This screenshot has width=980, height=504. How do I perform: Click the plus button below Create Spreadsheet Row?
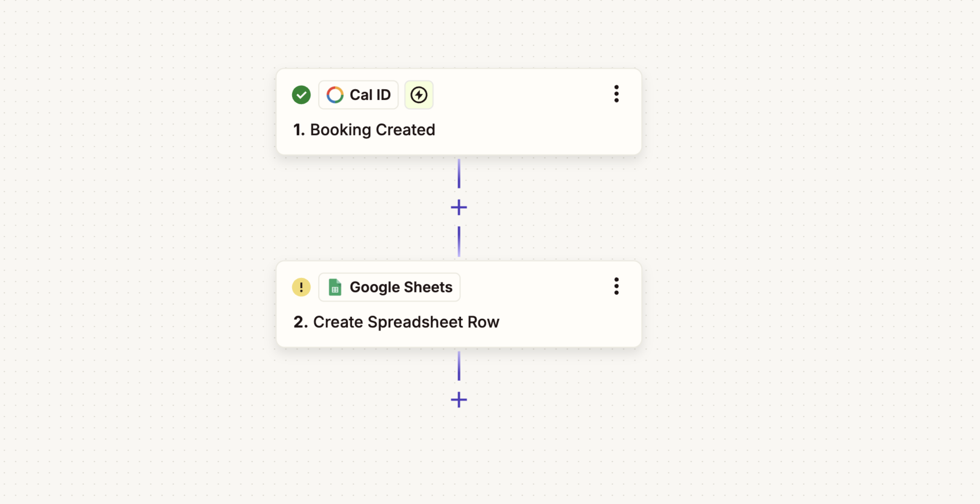[458, 400]
